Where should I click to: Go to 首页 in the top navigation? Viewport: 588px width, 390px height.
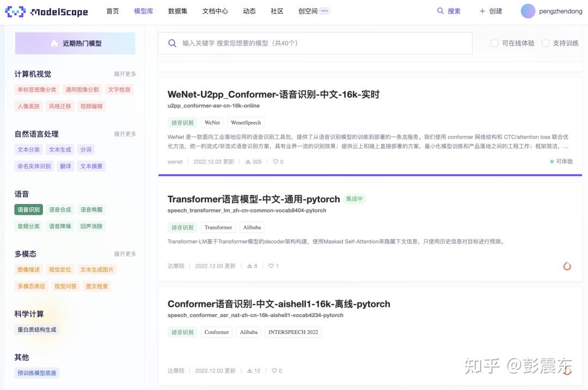point(113,11)
